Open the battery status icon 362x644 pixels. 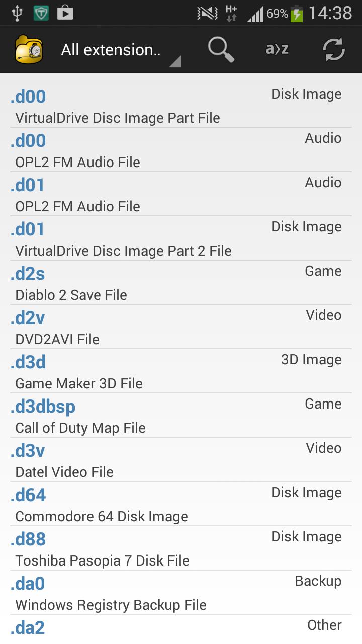(297, 13)
